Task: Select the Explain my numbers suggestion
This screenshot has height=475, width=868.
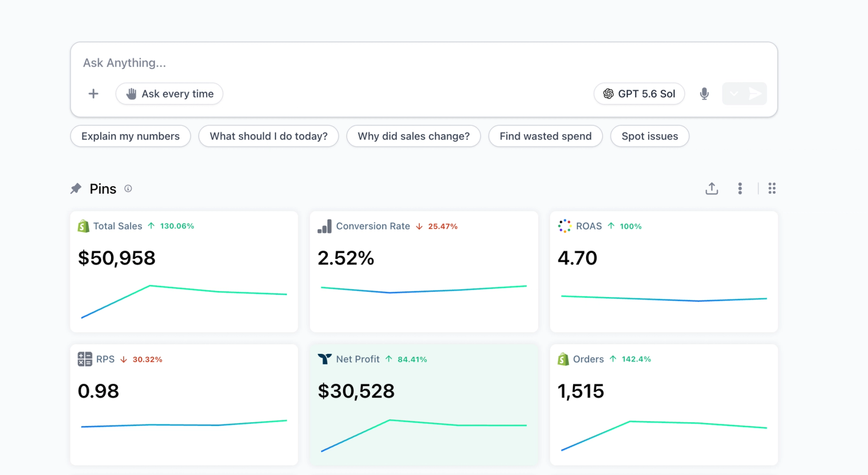Action: (x=130, y=136)
